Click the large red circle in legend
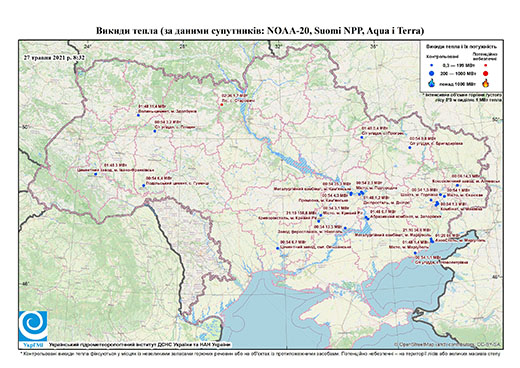The height and width of the screenshot is (368, 520). (485, 74)
